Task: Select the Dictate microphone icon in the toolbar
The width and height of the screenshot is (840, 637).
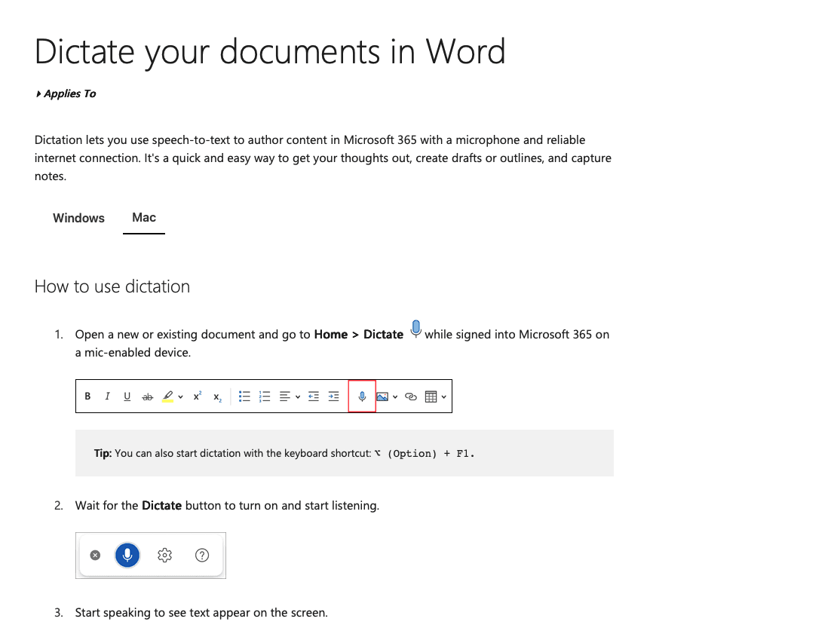Action: point(361,396)
